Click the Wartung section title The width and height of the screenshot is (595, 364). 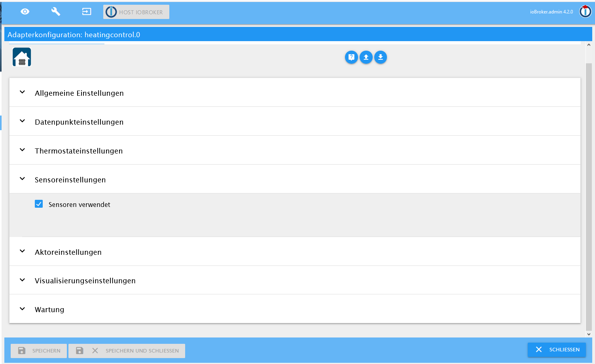point(49,309)
